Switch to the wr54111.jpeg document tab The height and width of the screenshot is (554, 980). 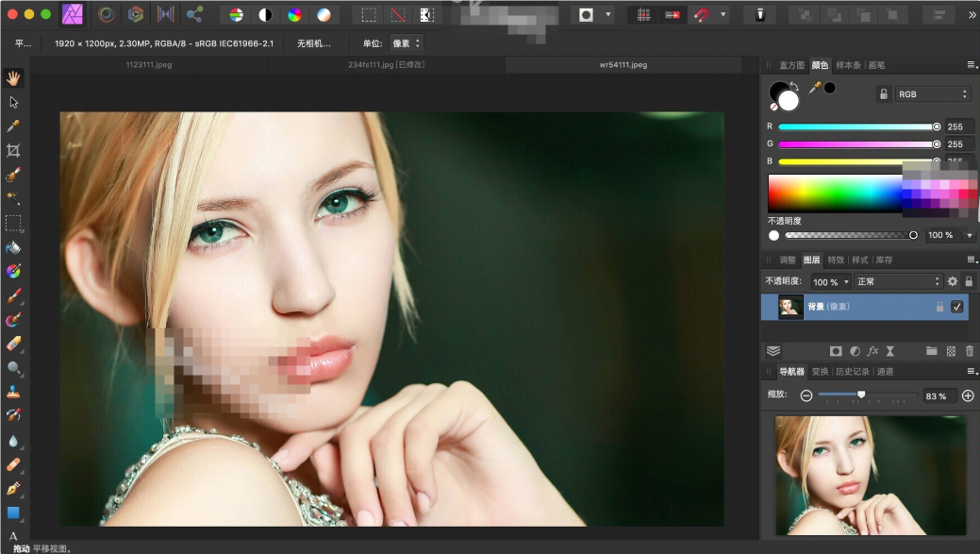point(623,64)
